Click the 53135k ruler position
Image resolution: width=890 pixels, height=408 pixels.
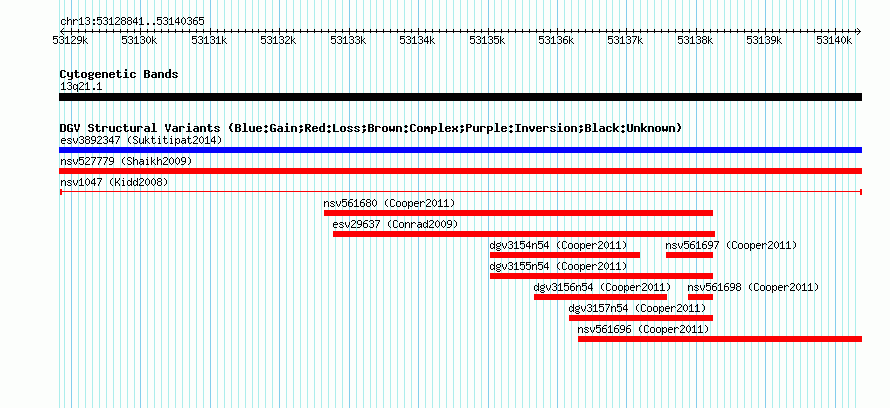[488, 40]
